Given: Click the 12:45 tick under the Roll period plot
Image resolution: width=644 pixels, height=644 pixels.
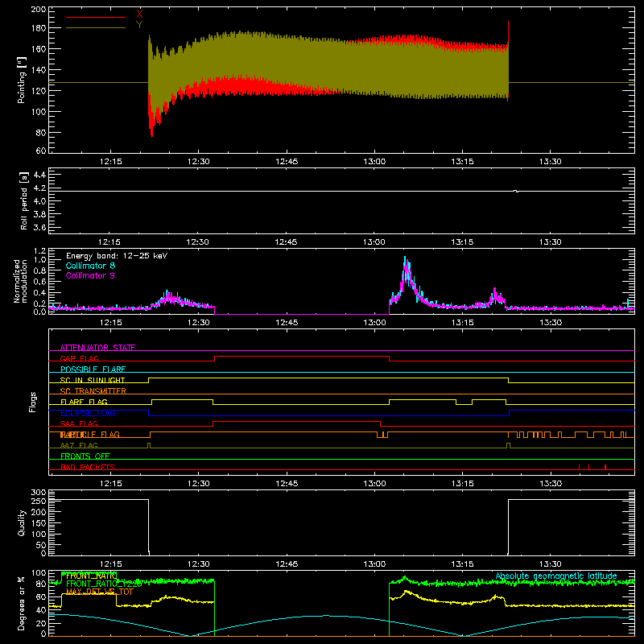Looking at the screenshot, I should click(x=287, y=242).
